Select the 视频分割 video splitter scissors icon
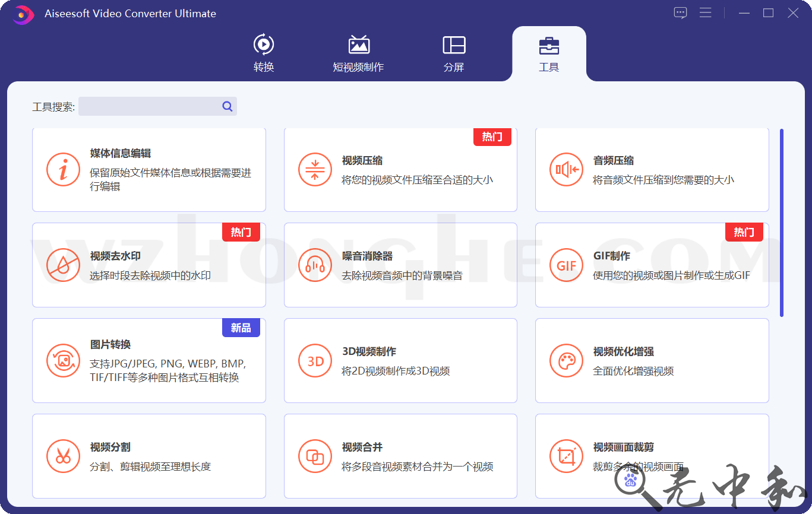The width and height of the screenshot is (812, 514). click(63, 456)
